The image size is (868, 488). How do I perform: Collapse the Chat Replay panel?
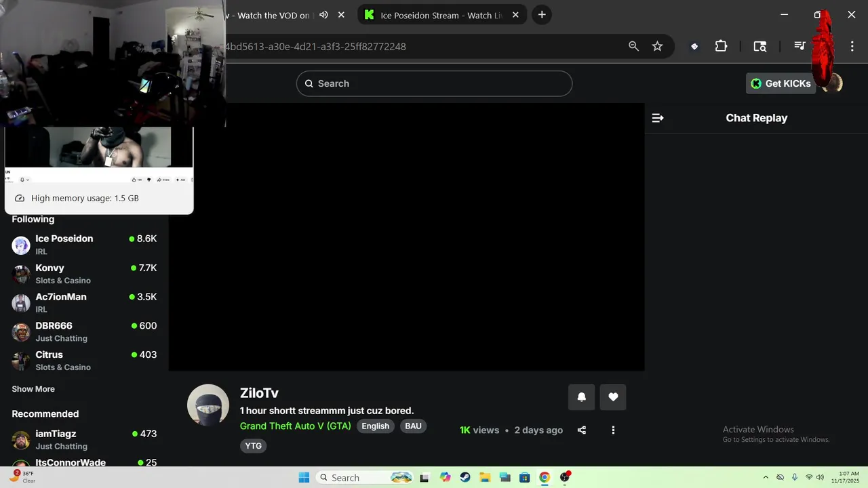tap(657, 118)
